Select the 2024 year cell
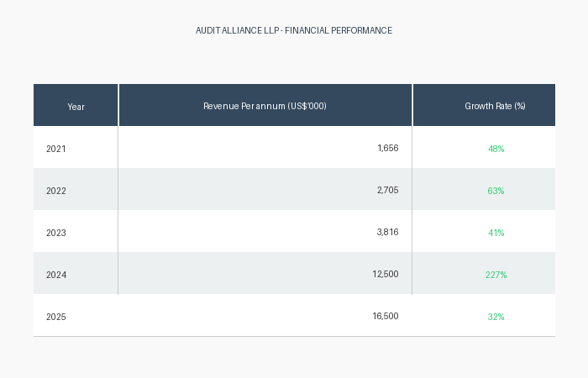This screenshot has height=378, width=588. coord(55,275)
